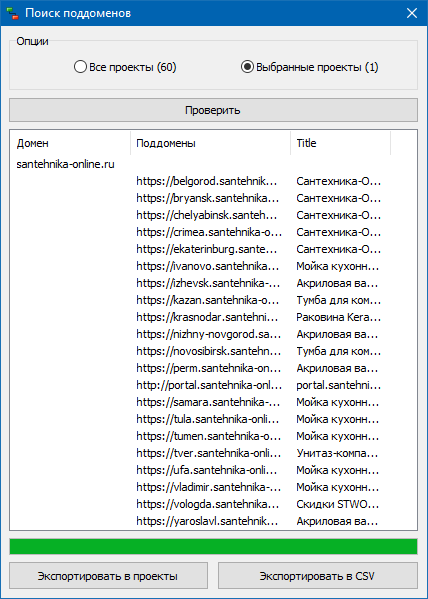Click the Раковина Kera... title cell
428x599 pixels.
tap(339, 317)
